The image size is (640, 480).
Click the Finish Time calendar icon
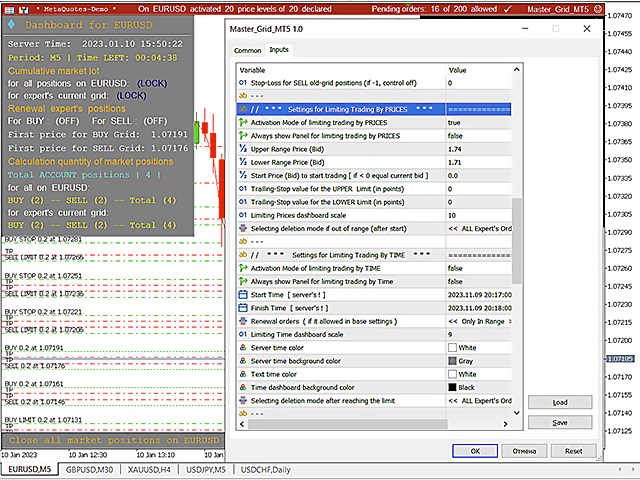coord(241,308)
